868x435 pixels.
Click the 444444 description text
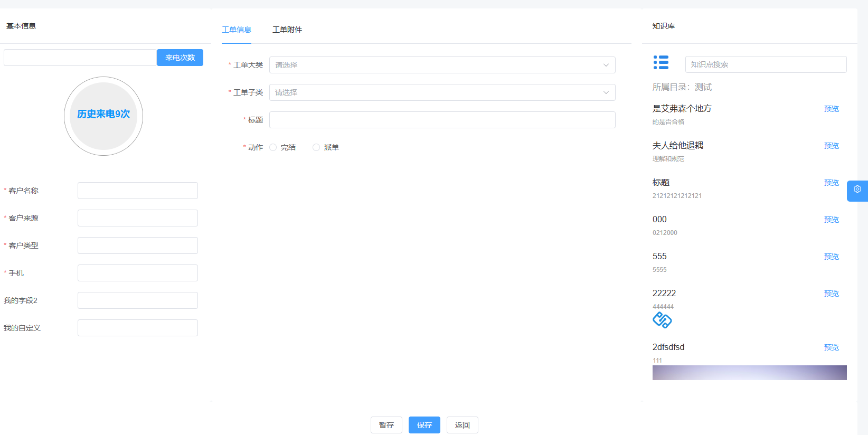click(663, 307)
